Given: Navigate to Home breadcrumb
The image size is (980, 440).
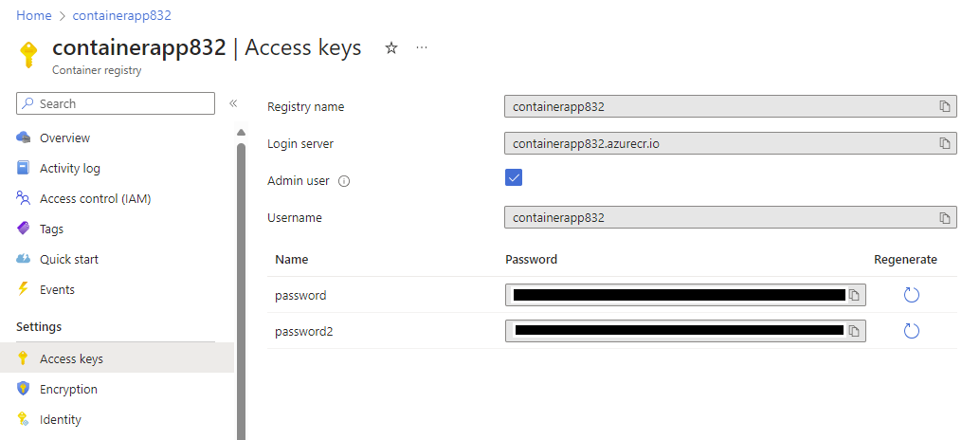Looking at the screenshot, I should pos(33,15).
